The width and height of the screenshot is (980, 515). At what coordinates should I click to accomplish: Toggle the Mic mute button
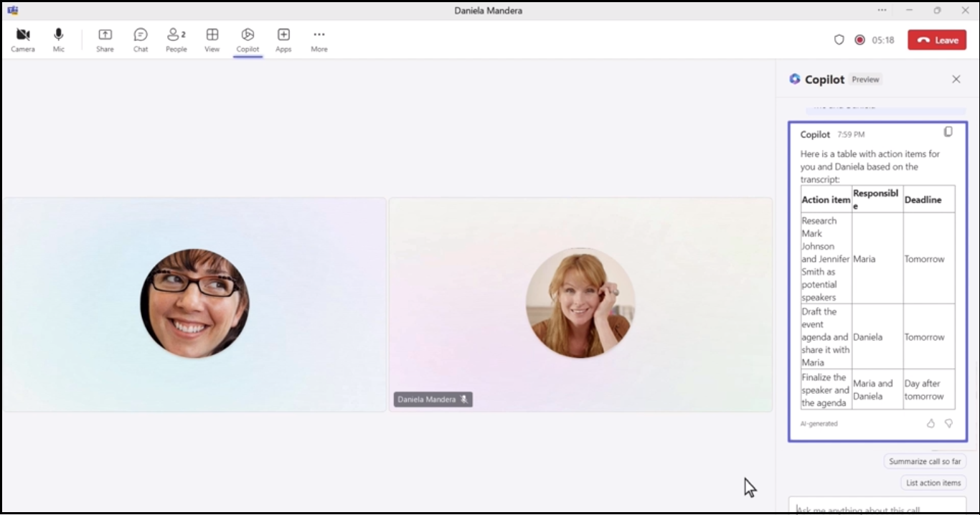pyautogui.click(x=59, y=39)
